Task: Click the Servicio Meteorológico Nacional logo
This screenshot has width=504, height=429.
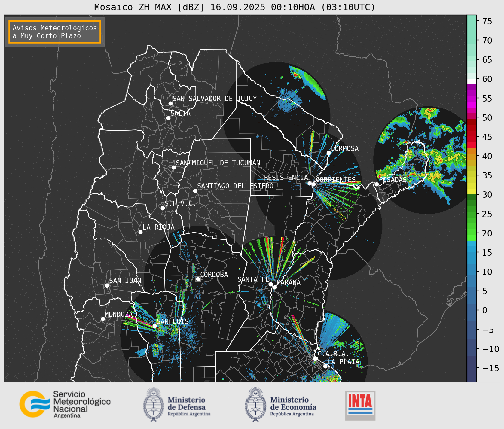Action: pos(65,404)
